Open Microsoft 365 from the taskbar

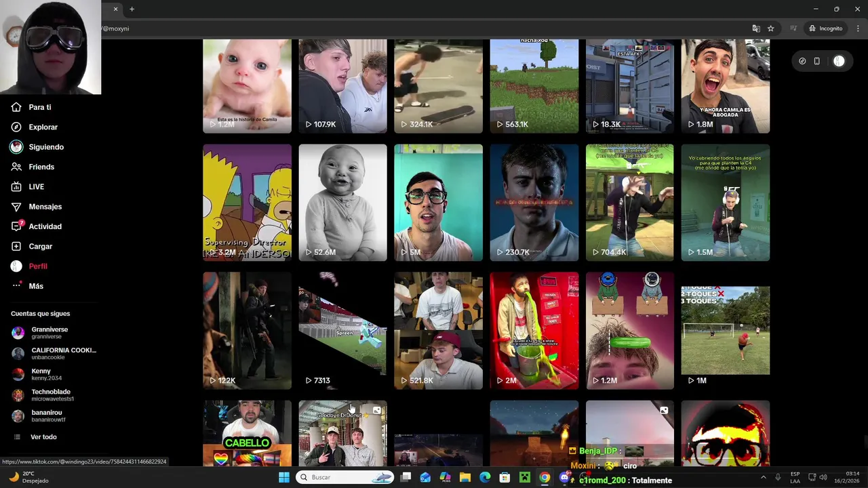click(445, 477)
